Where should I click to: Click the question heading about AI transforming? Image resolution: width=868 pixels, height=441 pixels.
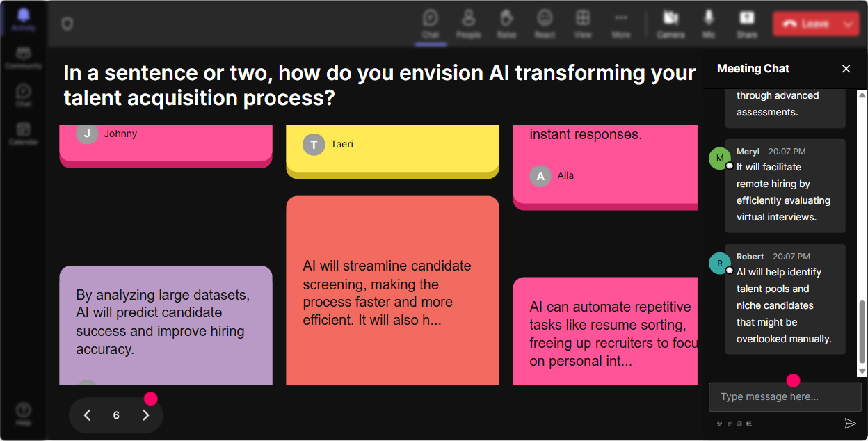pyautogui.click(x=380, y=85)
